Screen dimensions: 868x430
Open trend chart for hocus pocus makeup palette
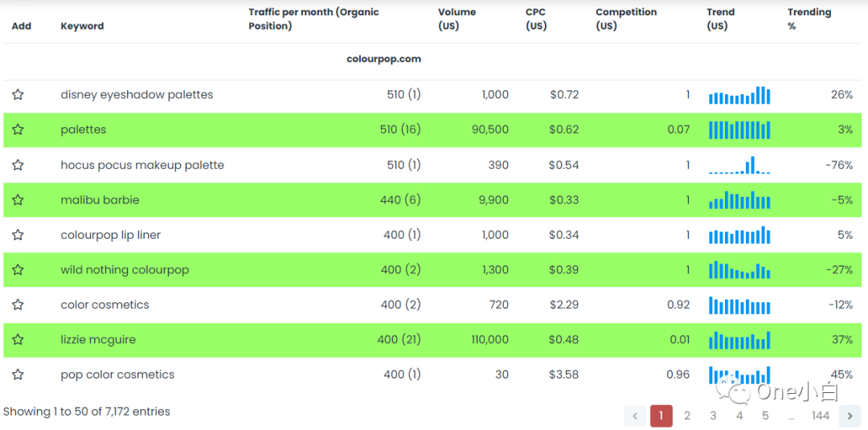point(739,165)
